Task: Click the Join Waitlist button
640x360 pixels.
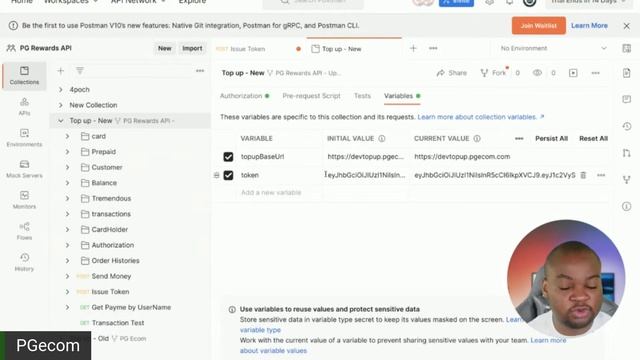Action: pos(539,26)
